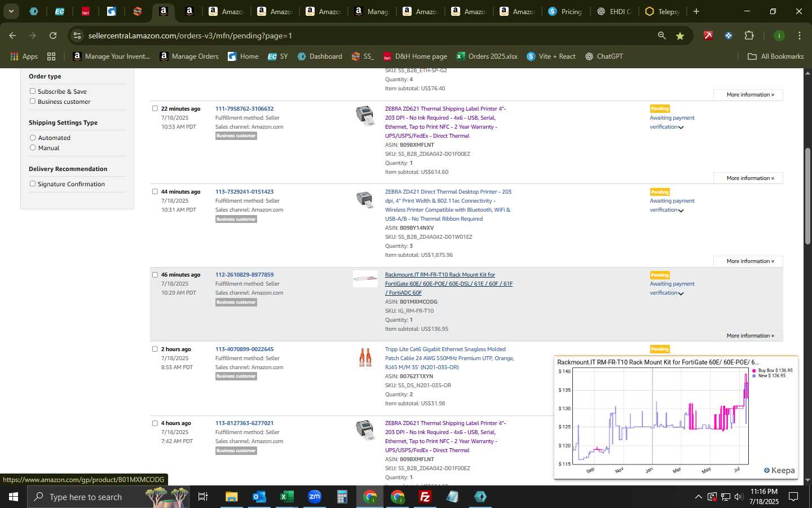Open FileZilla from the taskbar
This screenshot has width=812, height=508.
pos(425,497)
